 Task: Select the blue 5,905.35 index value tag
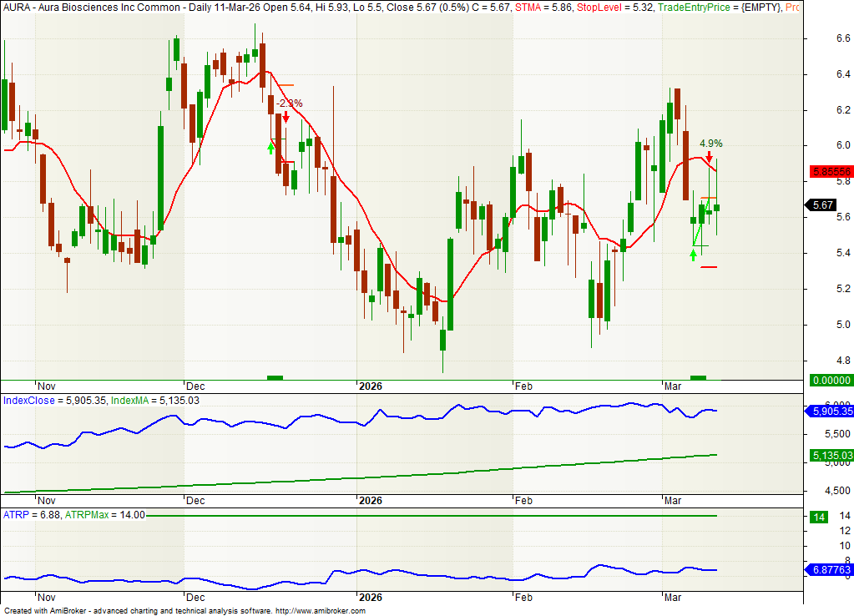(830, 411)
